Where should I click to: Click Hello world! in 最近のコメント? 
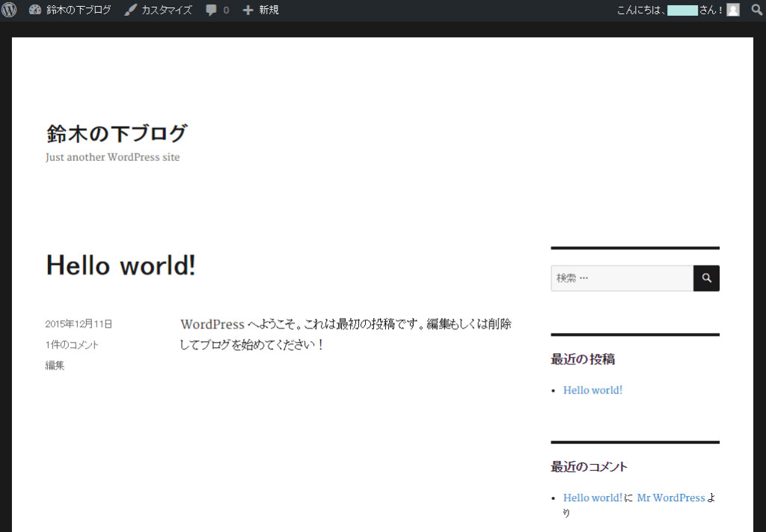click(592, 498)
